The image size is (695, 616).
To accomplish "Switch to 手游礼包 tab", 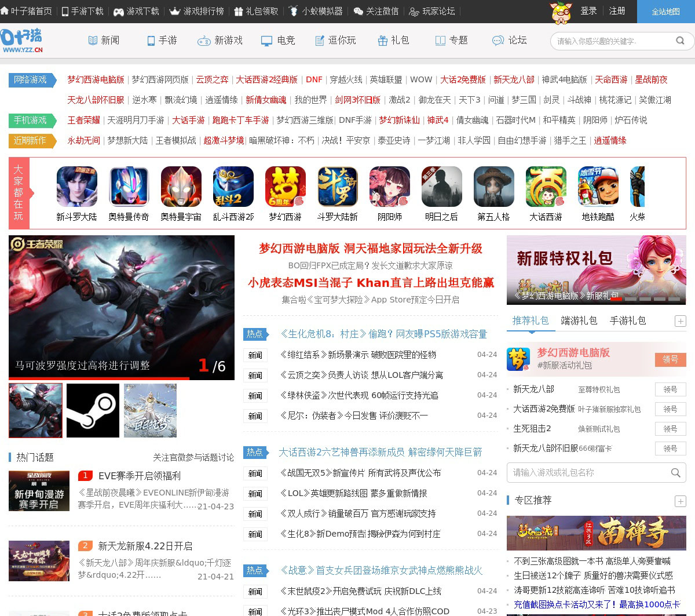I will tap(627, 320).
